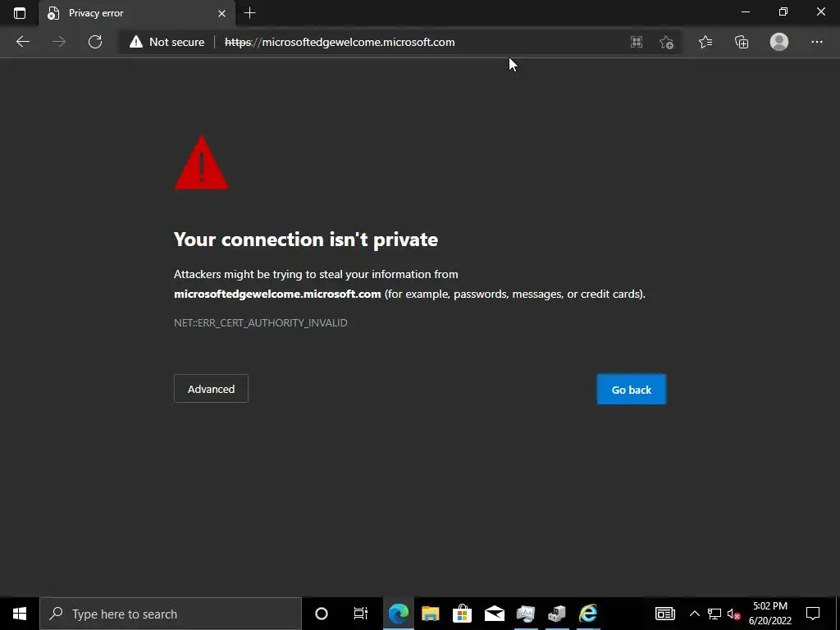Open the user profile menu
Screen dimensions: 840x630
click(x=779, y=42)
